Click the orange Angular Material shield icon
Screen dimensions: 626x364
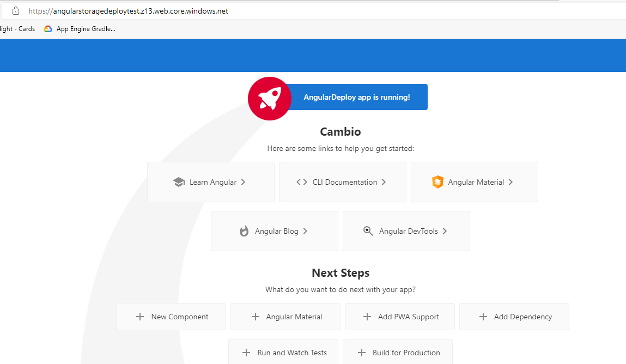437,182
